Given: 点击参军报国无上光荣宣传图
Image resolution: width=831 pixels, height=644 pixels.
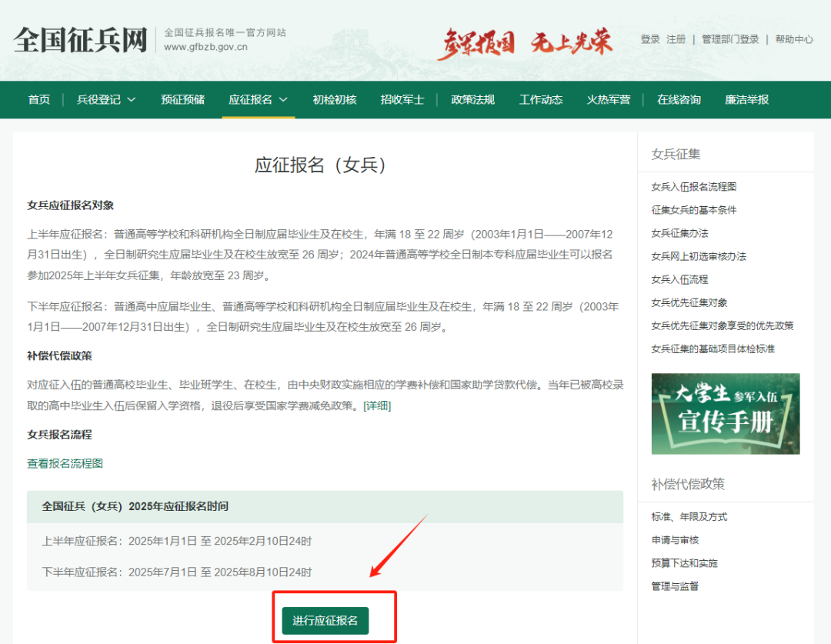Looking at the screenshot, I should (x=529, y=41).
